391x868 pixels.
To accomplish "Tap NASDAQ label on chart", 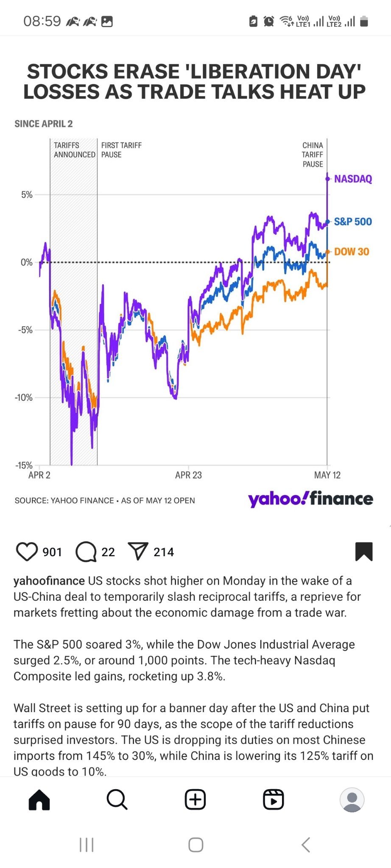I will pyautogui.click(x=353, y=179).
